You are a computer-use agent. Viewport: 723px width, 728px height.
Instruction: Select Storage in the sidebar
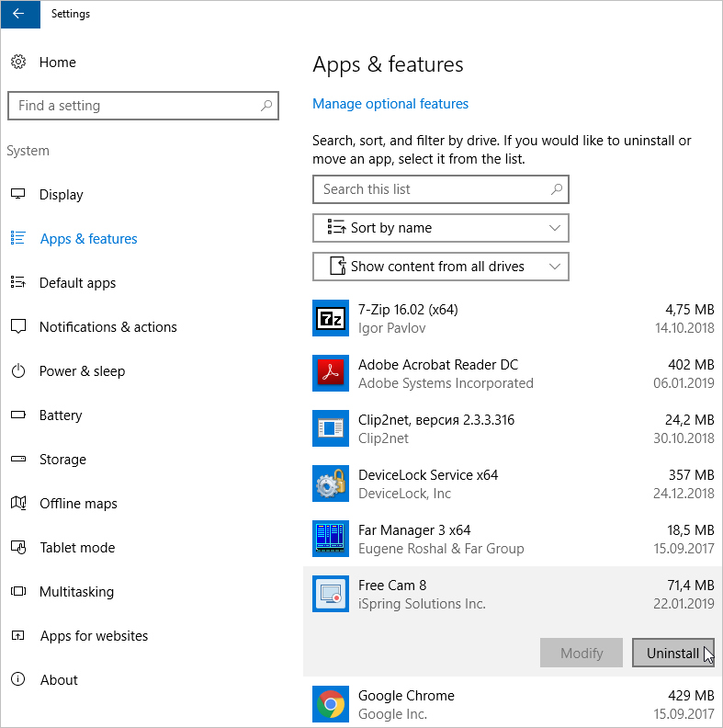[62, 460]
